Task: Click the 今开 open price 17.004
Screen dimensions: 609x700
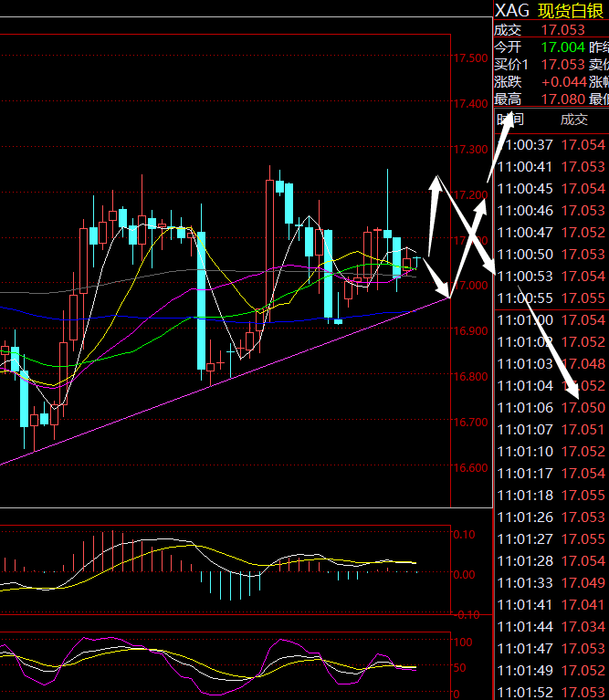Action: click(x=563, y=47)
